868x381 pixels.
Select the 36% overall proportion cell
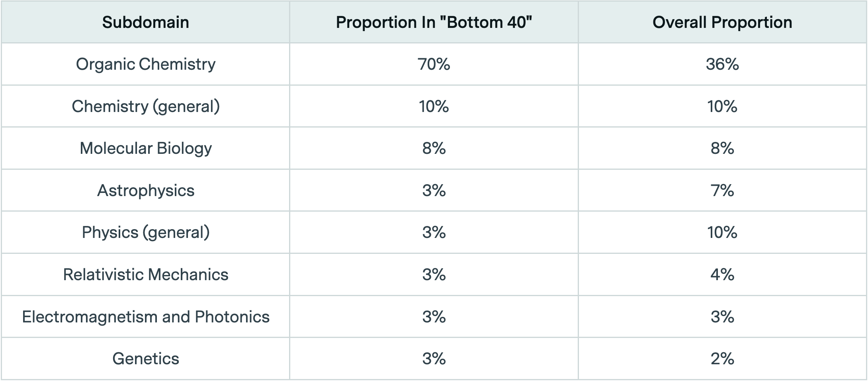[x=722, y=64]
